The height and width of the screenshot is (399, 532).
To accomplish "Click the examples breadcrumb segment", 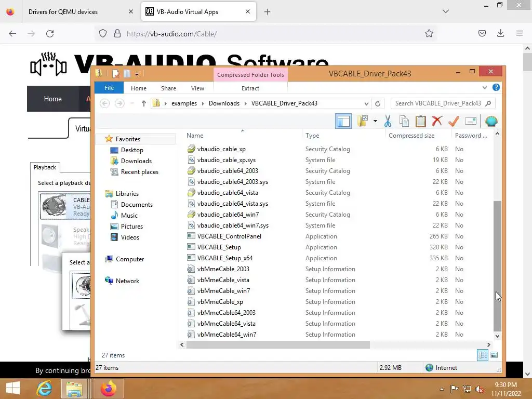I will (184, 103).
